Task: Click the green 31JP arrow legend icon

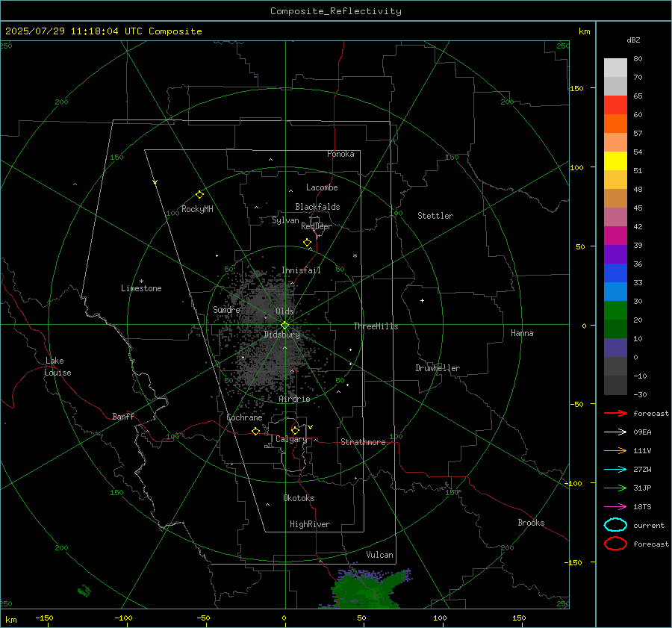Action: (x=615, y=488)
